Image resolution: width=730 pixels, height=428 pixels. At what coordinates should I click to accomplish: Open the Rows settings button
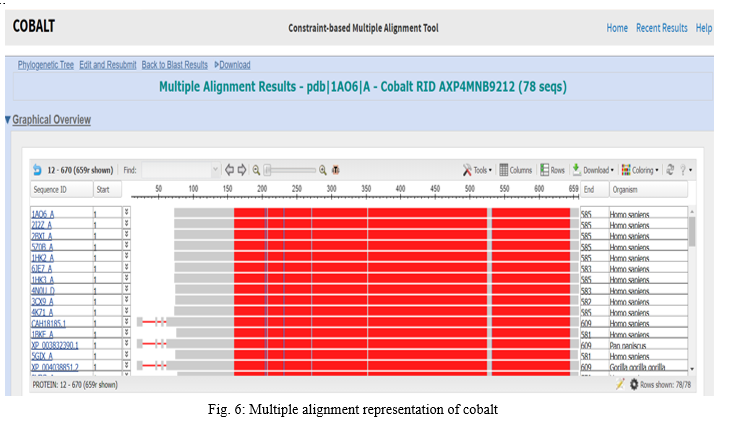tap(553, 170)
